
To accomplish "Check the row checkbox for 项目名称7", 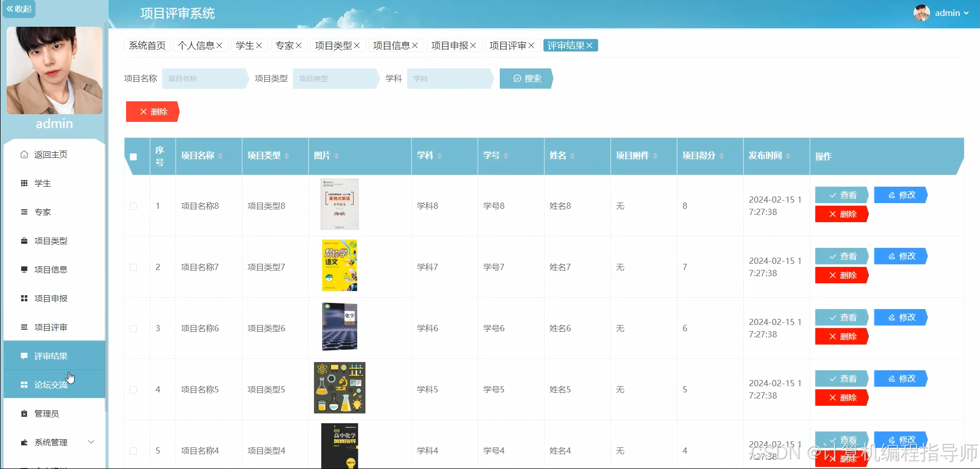I will (133, 267).
